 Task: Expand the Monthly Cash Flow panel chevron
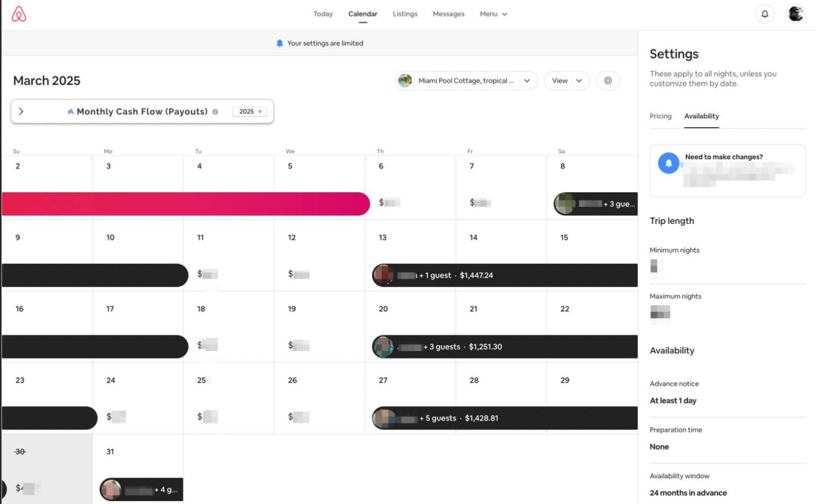(21, 112)
